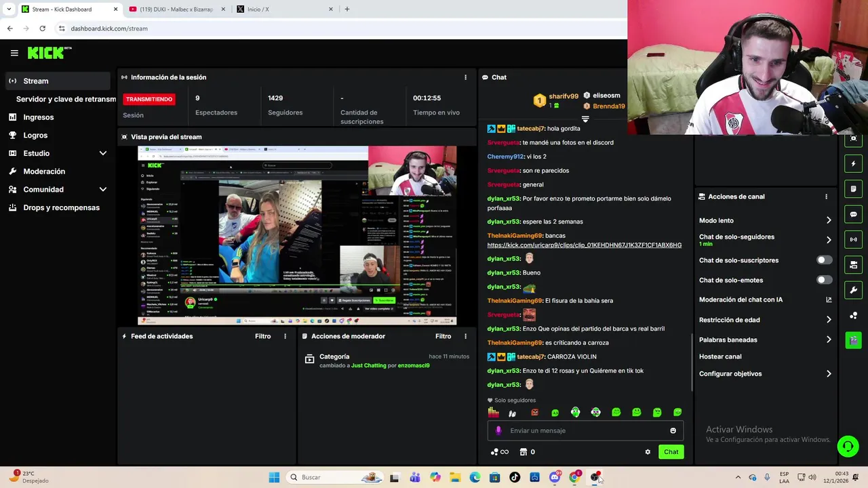Image resolution: width=868 pixels, height=488 pixels.
Task: Select the equalizer bars emote
Action: (x=494, y=412)
